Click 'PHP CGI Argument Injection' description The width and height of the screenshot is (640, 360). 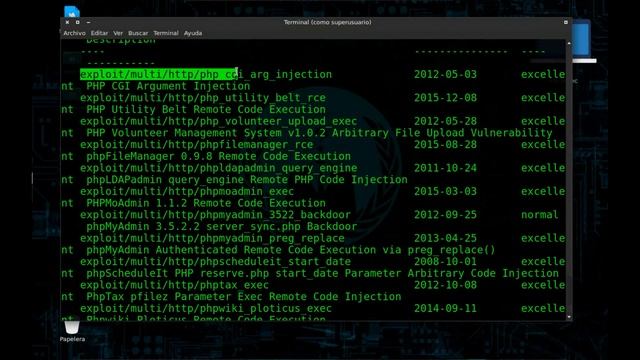(168, 86)
